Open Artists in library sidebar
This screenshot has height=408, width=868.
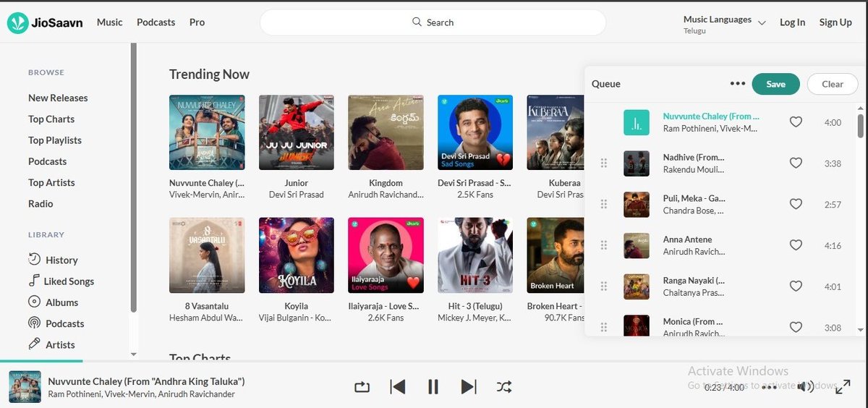pos(51,344)
